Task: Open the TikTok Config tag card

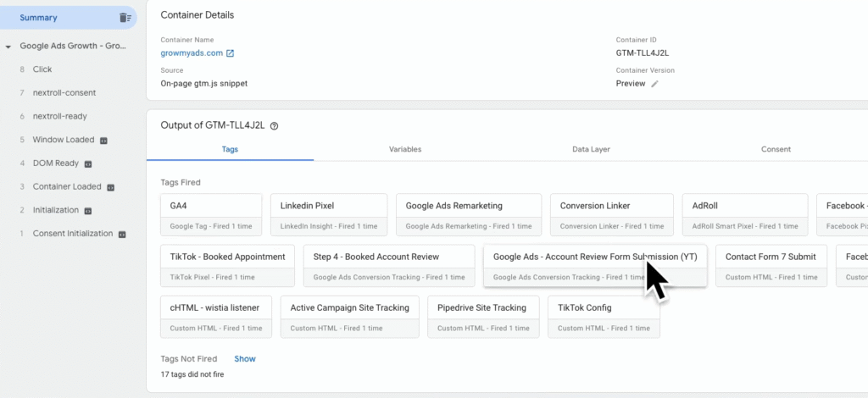Action: (x=604, y=317)
